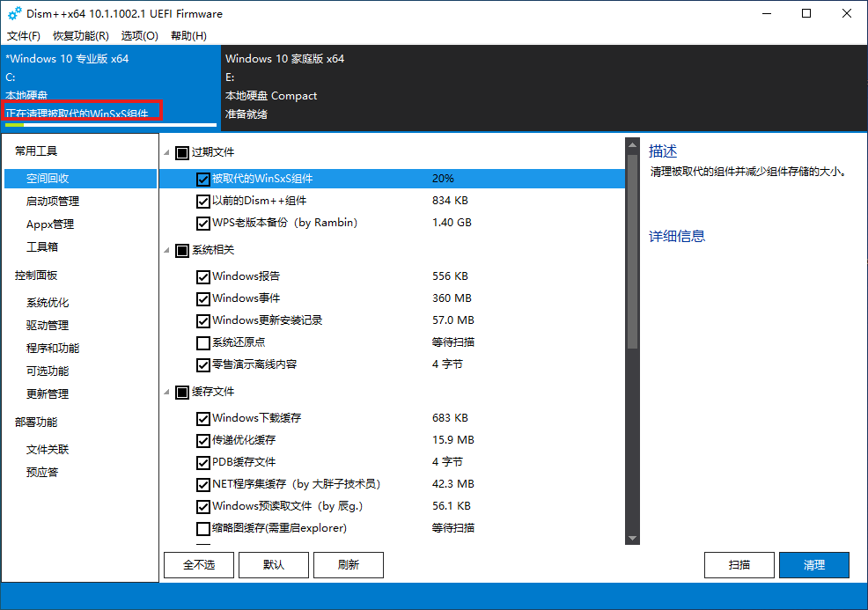Screen dimensions: 868x610
Task: Collapse the 系统相关 group
Action: [x=166, y=250]
